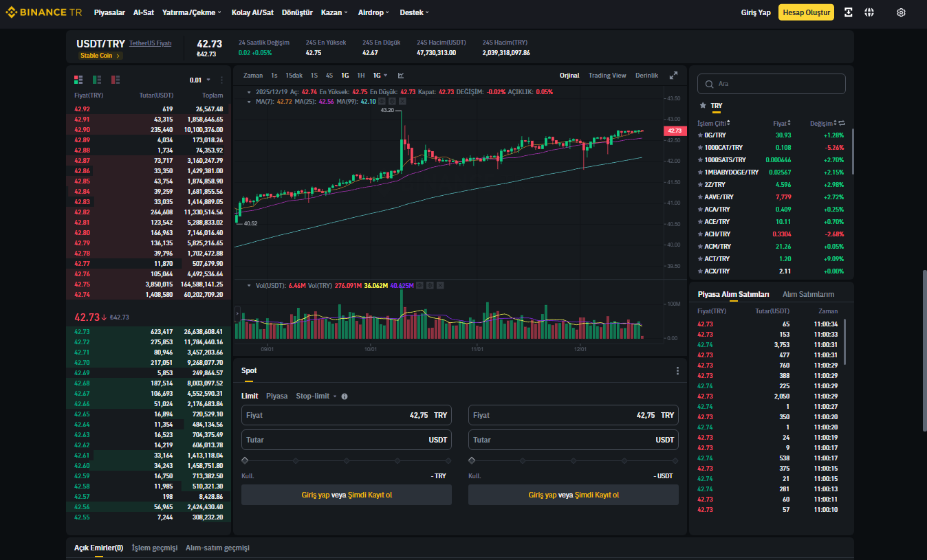Click the search magnifier icon in pair list
This screenshot has width=927, height=560.
click(x=710, y=84)
